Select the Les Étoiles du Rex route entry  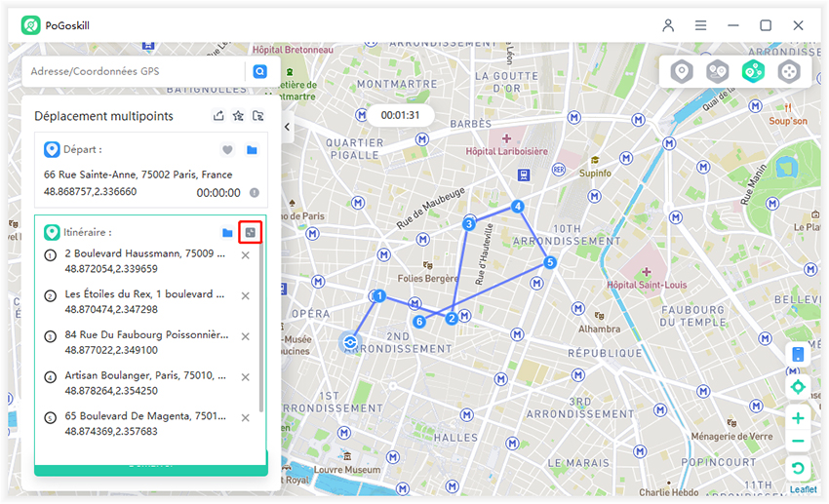pyautogui.click(x=145, y=301)
